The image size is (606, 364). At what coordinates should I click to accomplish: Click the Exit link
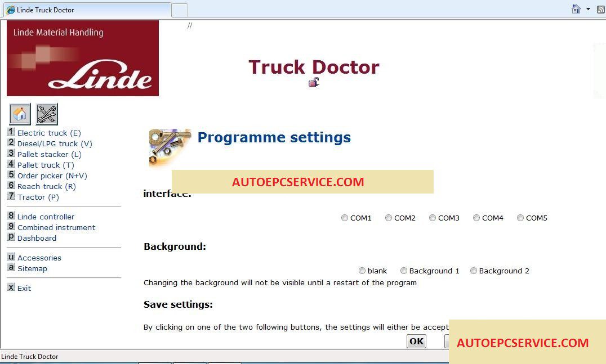coord(24,288)
